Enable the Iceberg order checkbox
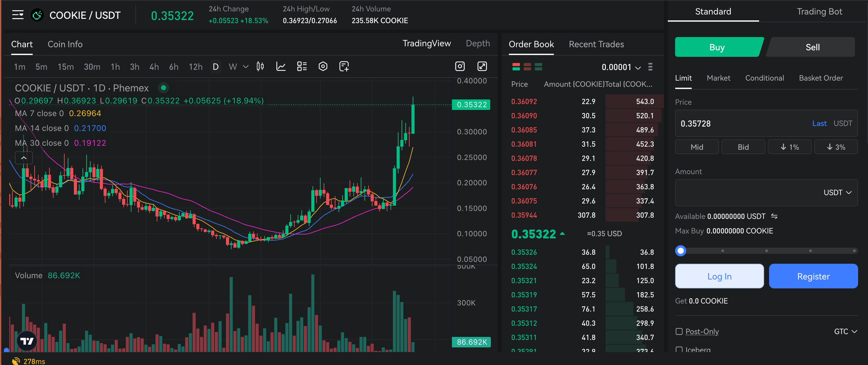This screenshot has height=365, width=868. pos(679,350)
